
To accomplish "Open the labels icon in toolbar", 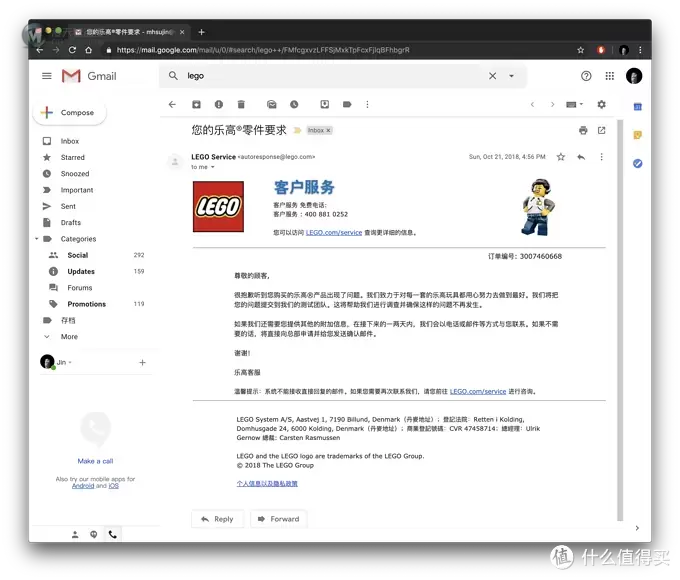I will click(347, 104).
